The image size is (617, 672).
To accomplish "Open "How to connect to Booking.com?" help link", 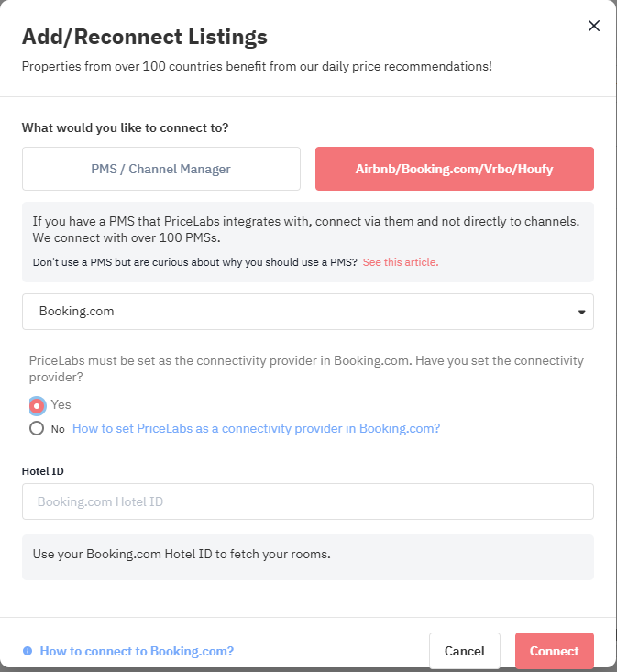I will click(x=137, y=651).
